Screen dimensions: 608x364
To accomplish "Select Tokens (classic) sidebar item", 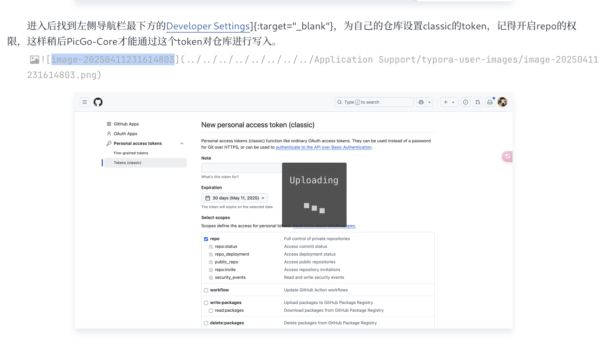I will point(145,163).
